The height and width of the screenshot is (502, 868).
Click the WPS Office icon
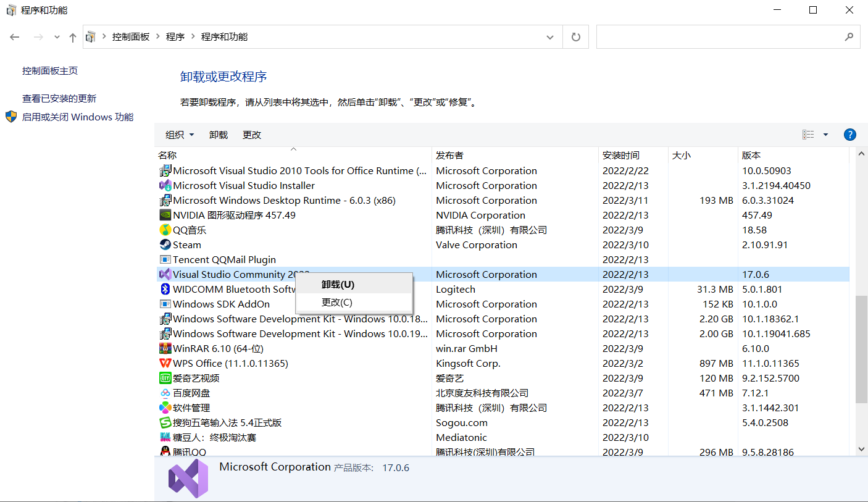[x=165, y=363]
